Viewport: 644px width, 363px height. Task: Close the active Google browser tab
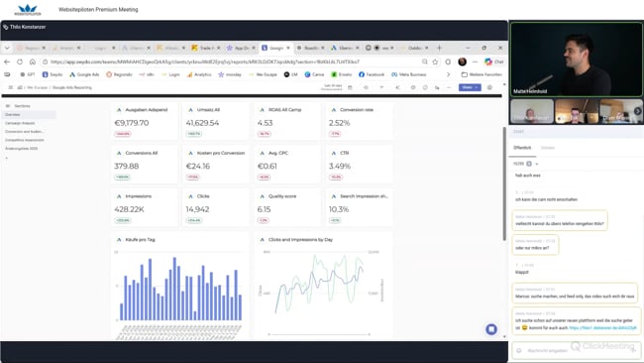(288, 48)
